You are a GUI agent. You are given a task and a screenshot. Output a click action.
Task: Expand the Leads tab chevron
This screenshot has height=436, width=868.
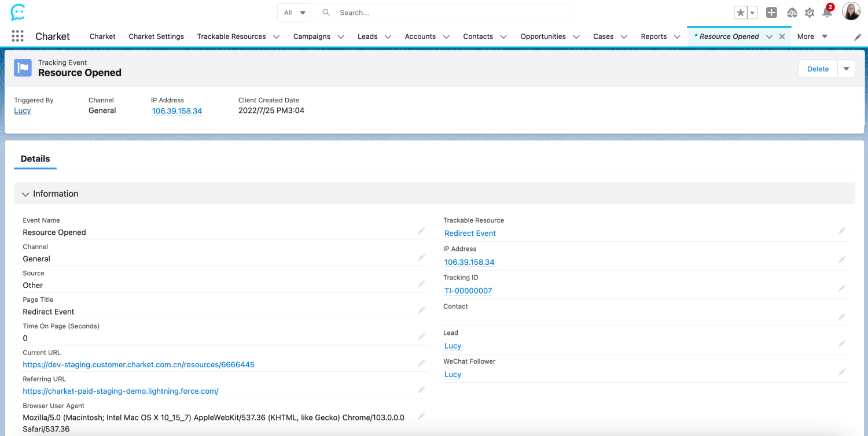point(388,36)
